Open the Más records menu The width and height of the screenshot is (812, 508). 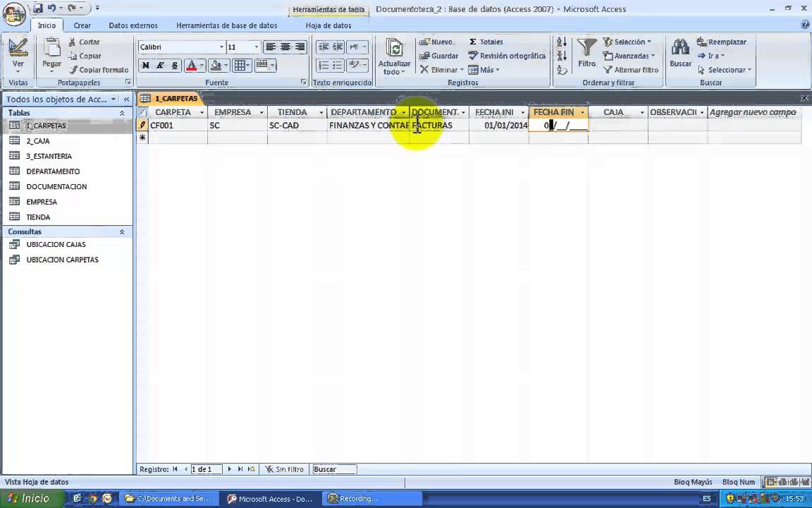tap(484, 69)
